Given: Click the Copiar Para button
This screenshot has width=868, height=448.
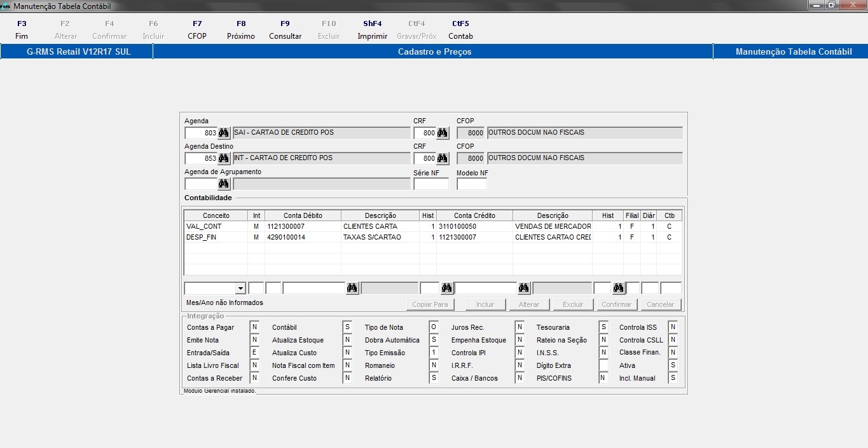Looking at the screenshot, I should [430, 304].
